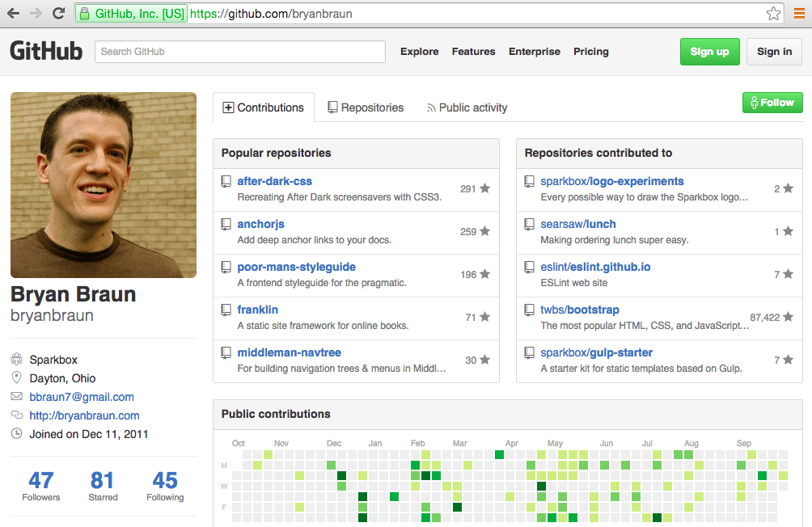Viewport: 812px width, 527px height.
Task: Open the anchorjs repository link
Action: click(260, 224)
